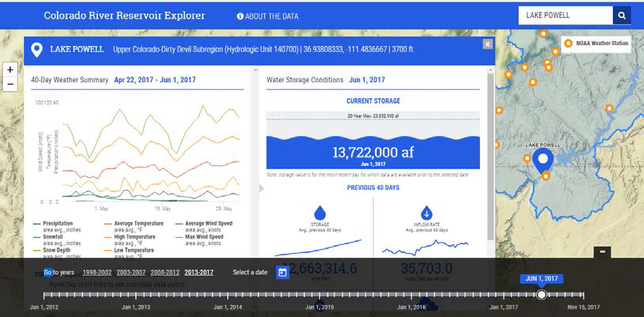Toggle High Temperature legend entry
Screen dimensions: 644x317
(130, 240)
